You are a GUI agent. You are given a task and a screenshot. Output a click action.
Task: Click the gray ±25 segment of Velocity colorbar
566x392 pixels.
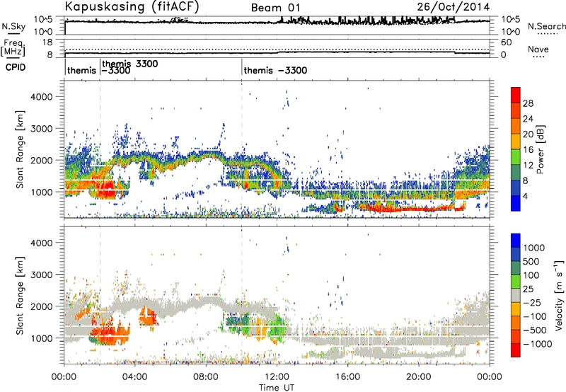point(516,295)
